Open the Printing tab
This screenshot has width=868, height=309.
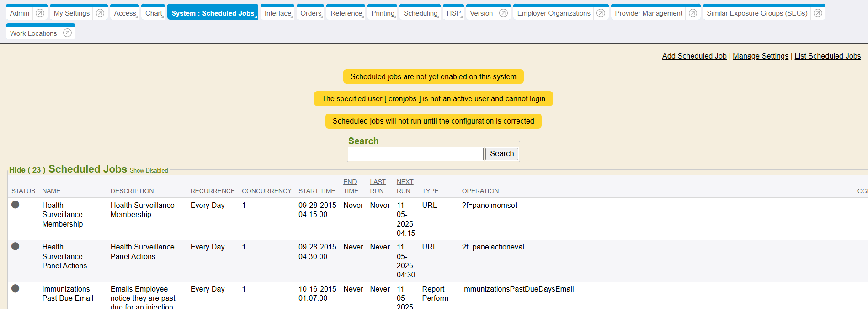(x=383, y=13)
